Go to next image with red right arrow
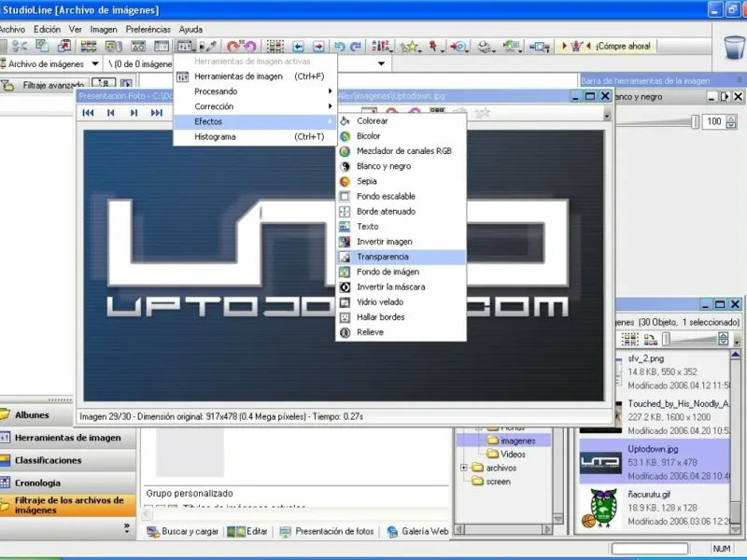The image size is (747, 560). pyautogui.click(x=318, y=46)
